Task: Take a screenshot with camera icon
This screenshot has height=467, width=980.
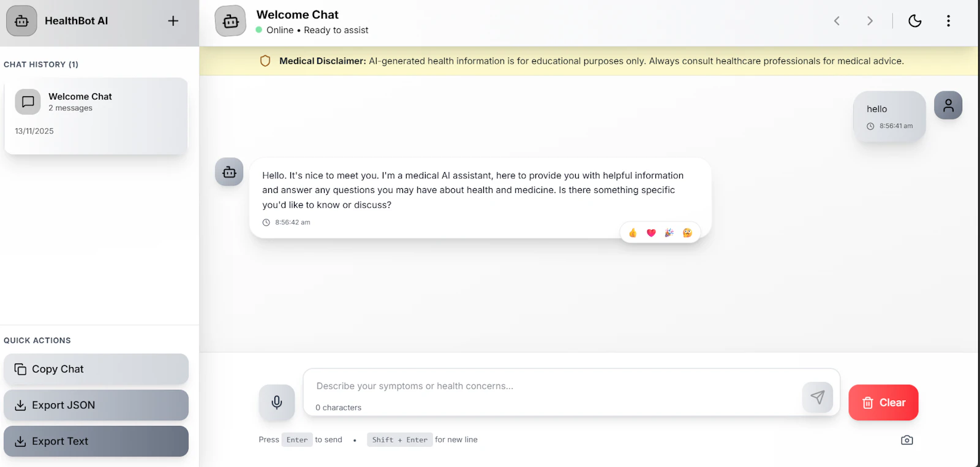Action: [907, 440]
